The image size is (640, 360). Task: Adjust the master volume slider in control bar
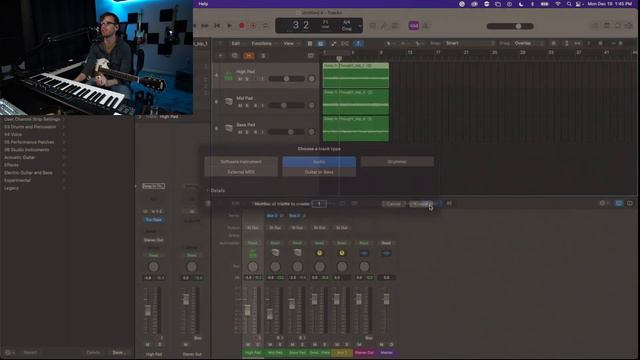[510, 26]
